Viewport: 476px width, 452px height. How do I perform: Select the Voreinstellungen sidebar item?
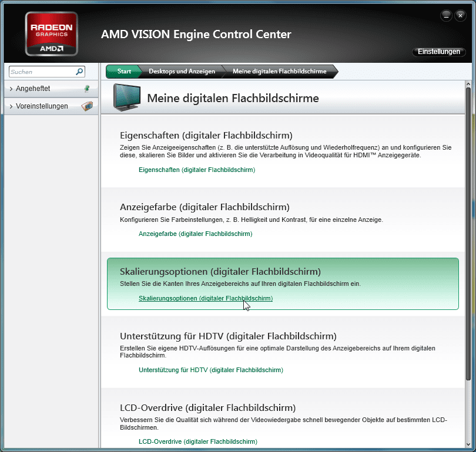[51, 106]
